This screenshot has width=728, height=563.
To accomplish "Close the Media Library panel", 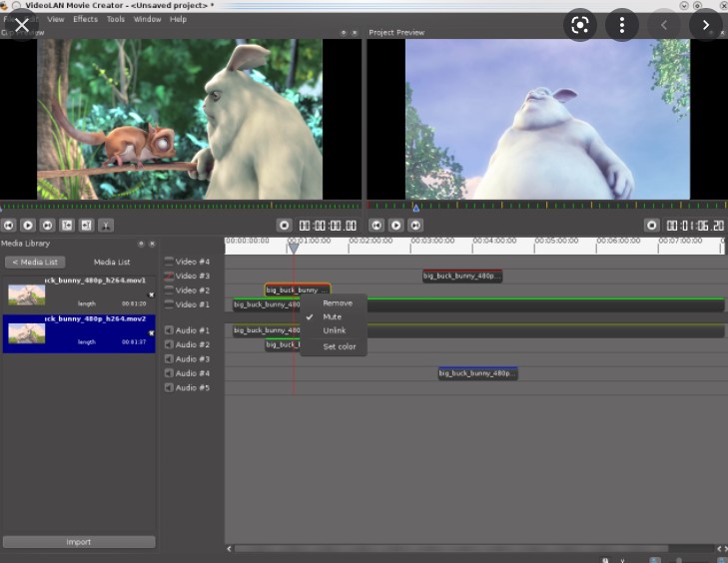I will (x=152, y=244).
